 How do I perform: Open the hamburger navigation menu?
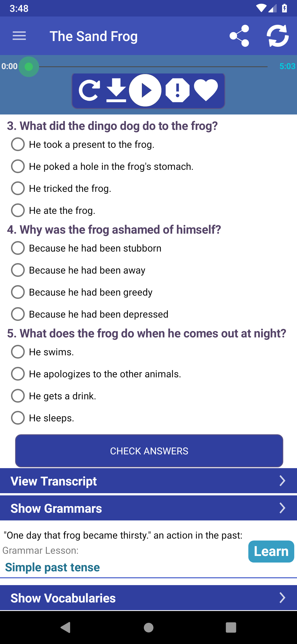click(19, 36)
